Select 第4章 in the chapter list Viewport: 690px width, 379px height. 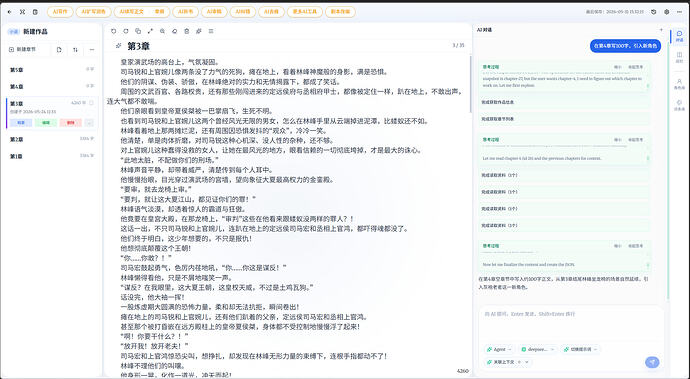52,87
